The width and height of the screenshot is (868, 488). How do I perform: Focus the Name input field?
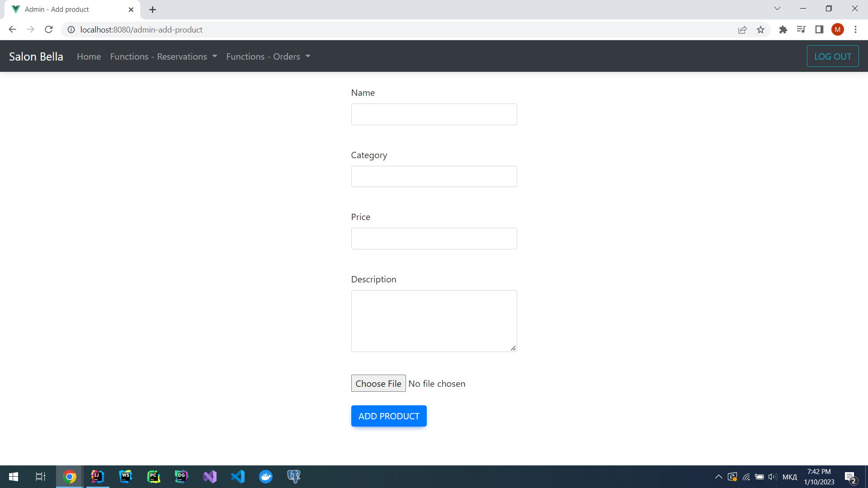(434, 114)
